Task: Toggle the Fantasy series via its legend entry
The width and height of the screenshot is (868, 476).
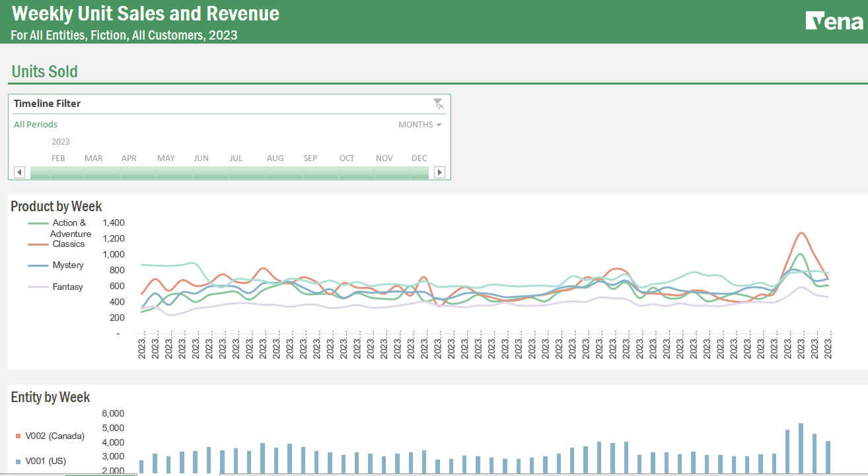Action: 69,287
